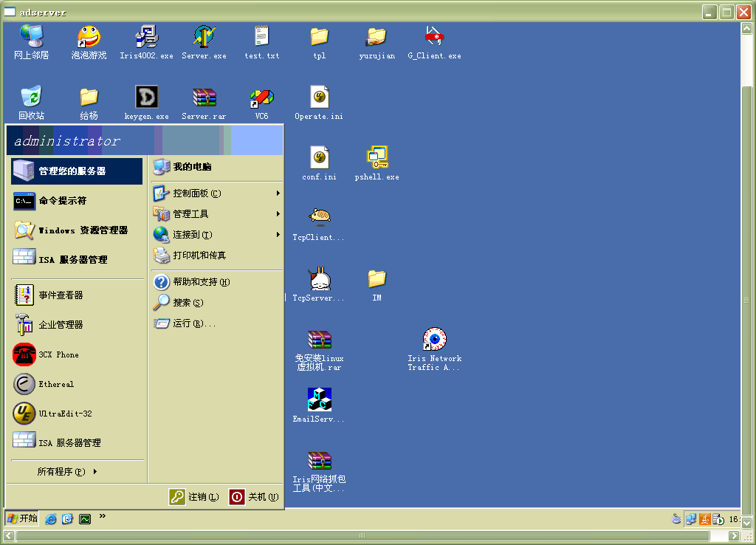Choose 打印机和传真 in the Start menu
This screenshot has height=545, width=756.
point(199,256)
